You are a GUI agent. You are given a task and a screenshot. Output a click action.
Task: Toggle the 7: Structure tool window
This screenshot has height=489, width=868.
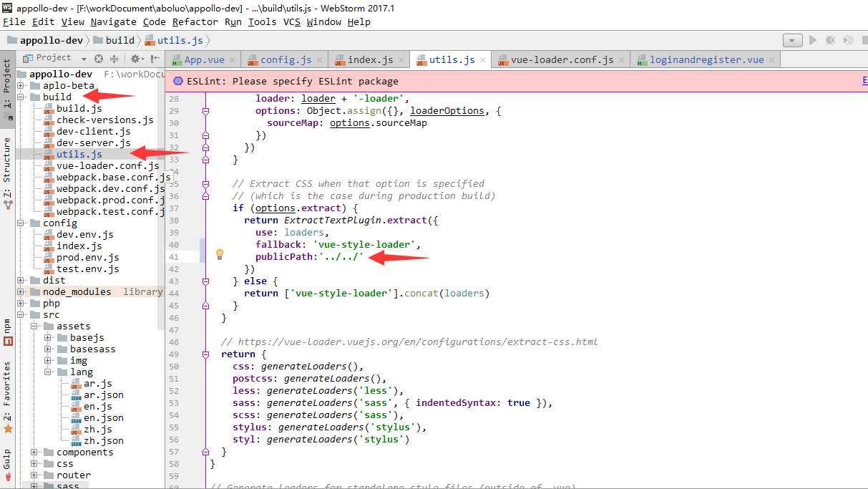tap(7, 173)
